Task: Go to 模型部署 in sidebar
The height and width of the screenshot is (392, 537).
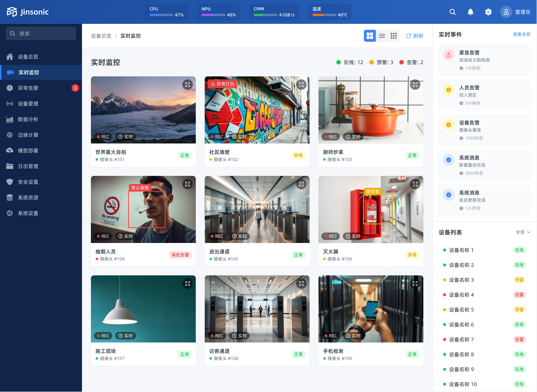Action: (28, 151)
